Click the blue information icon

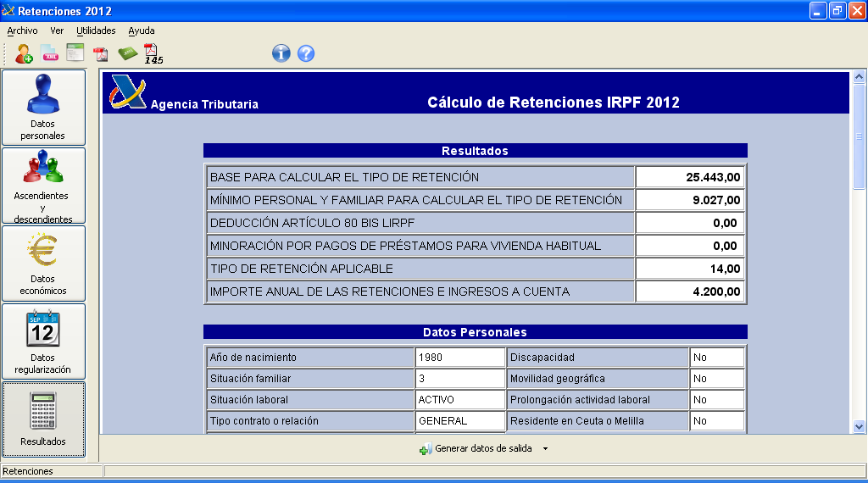click(x=281, y=53)
